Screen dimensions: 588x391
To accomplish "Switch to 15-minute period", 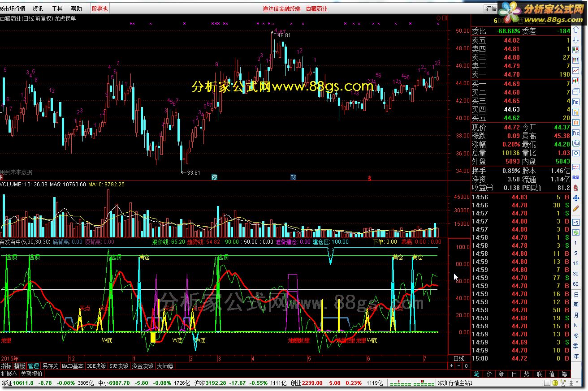I will click(576, 263).
